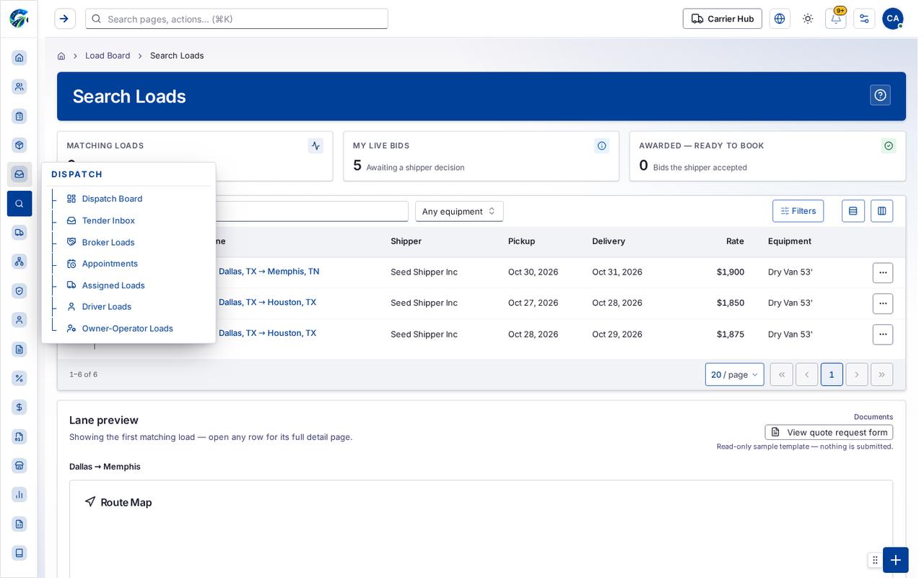Image resolution: width=924 pixels, height=578 pixels.
Task: Open the language globe icon in the header
Action: (x=780, y=19)
